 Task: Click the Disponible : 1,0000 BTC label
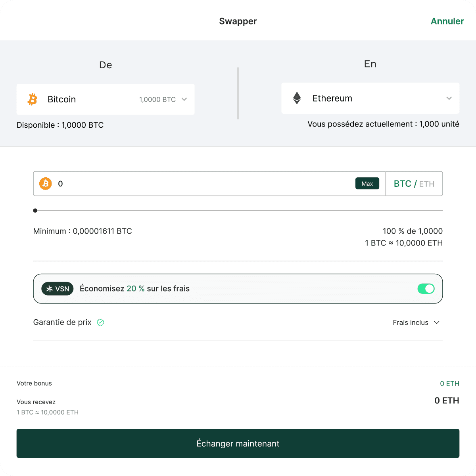pyautogui.click(x=60, y=125)
